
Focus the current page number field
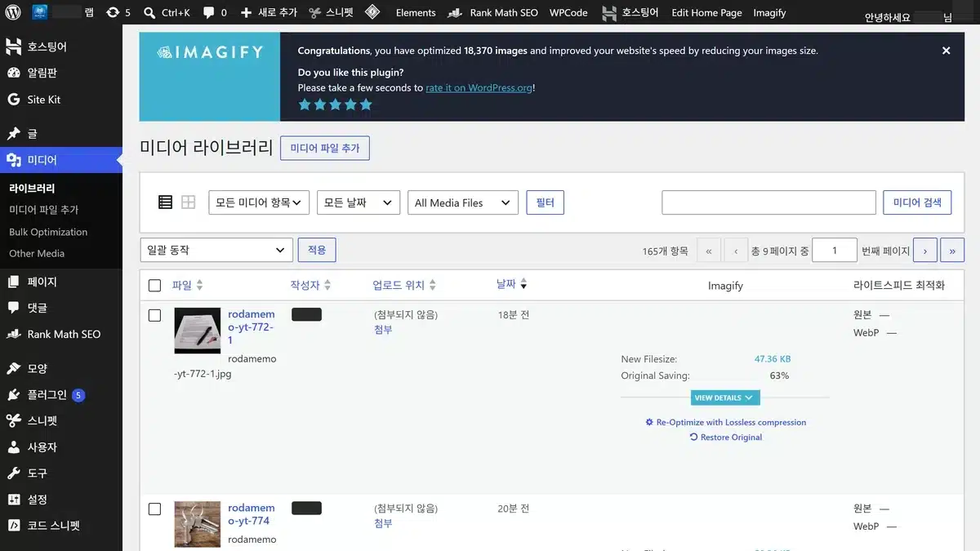pyautogui.click(x=834, y=251)
